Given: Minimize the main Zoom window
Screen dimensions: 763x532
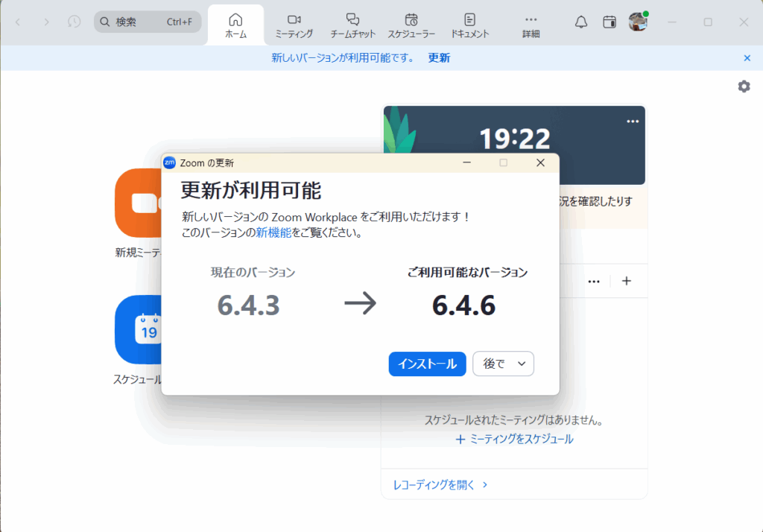Looking at the screenshot, I should point(672,22).
